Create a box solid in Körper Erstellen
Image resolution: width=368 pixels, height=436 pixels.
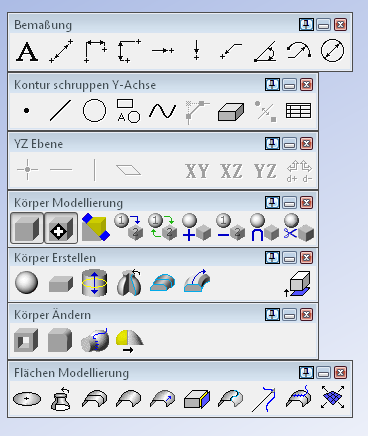(x=61, y=284)
